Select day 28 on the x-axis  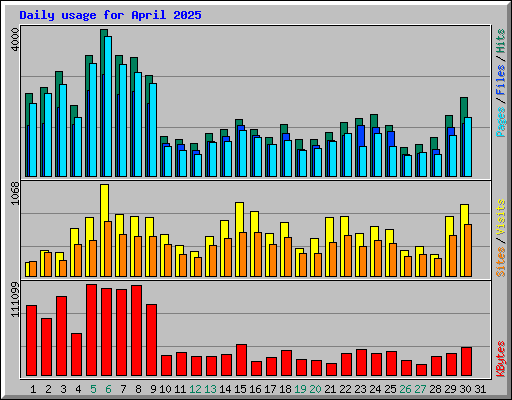tap(435, 389)
